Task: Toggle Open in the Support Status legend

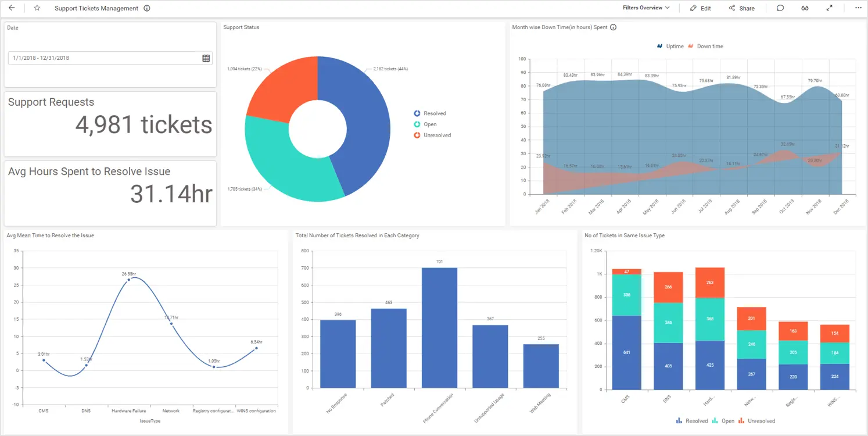Action: point(429,124)
